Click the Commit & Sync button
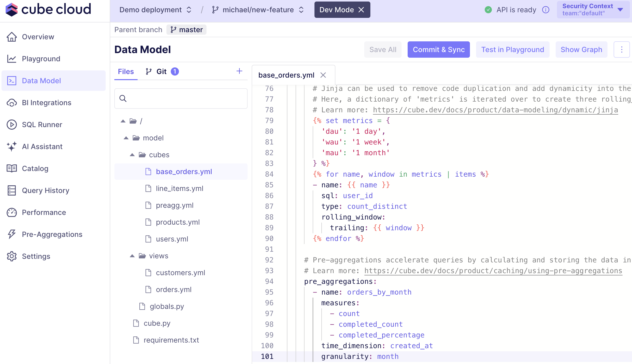The width and height of the screenshot is (632, 364). tap(439, 50)
